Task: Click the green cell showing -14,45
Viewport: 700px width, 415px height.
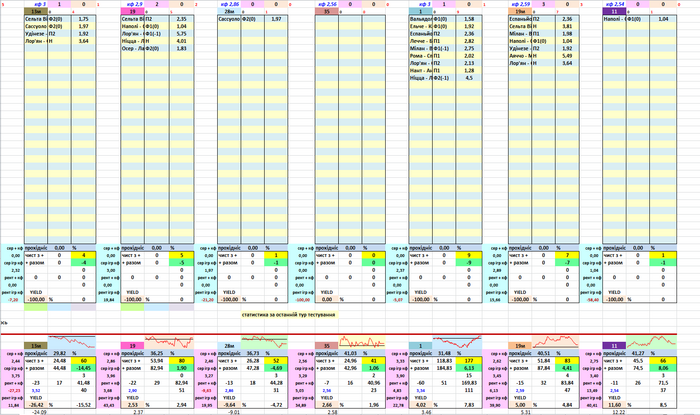Action: 83,368
